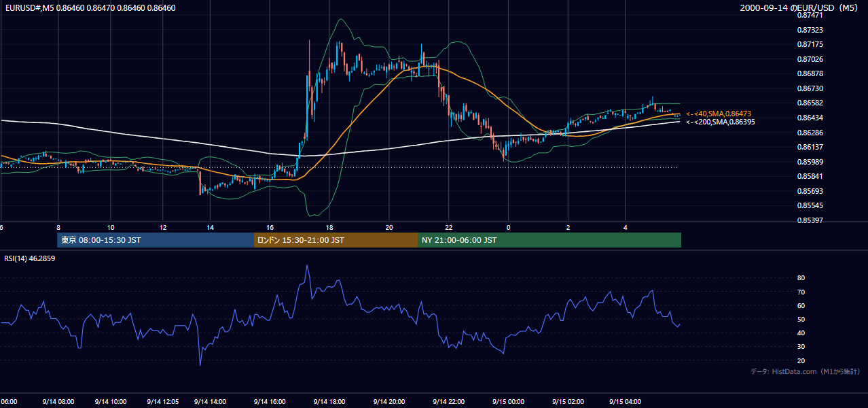Click price level 0.86730 on price axis
The width and height of the screenshot is (868, 408).
coord(810,88)
